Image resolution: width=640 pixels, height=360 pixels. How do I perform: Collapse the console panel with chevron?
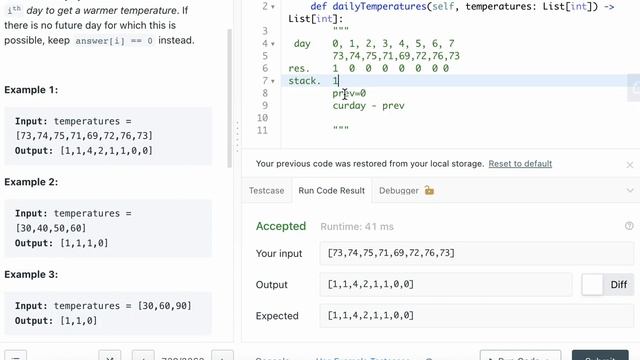point(630,191)
